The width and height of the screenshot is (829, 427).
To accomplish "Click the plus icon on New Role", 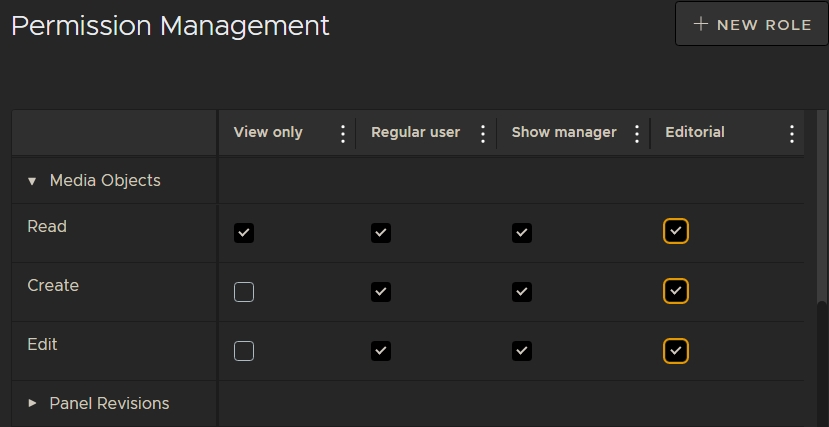I will click(x=701, y=25).
